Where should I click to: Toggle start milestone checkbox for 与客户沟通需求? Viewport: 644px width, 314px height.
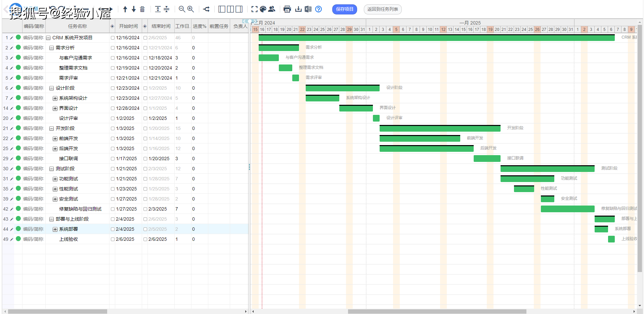[x=113, y=58]
